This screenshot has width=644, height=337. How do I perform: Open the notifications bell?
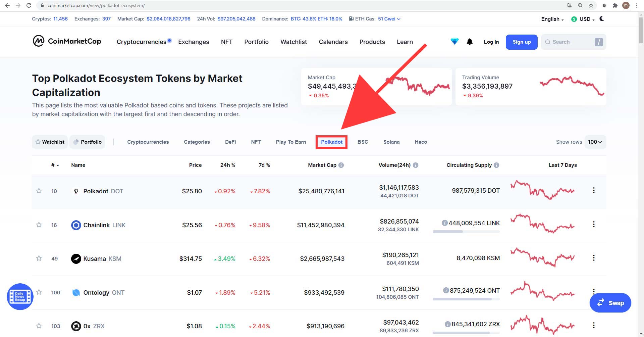click(x=470, y=42)
